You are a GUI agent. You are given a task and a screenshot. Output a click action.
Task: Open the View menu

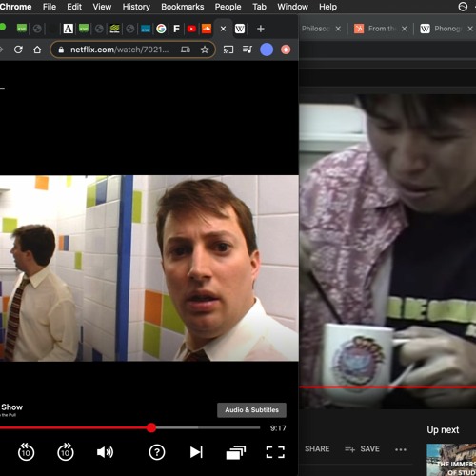102,7
